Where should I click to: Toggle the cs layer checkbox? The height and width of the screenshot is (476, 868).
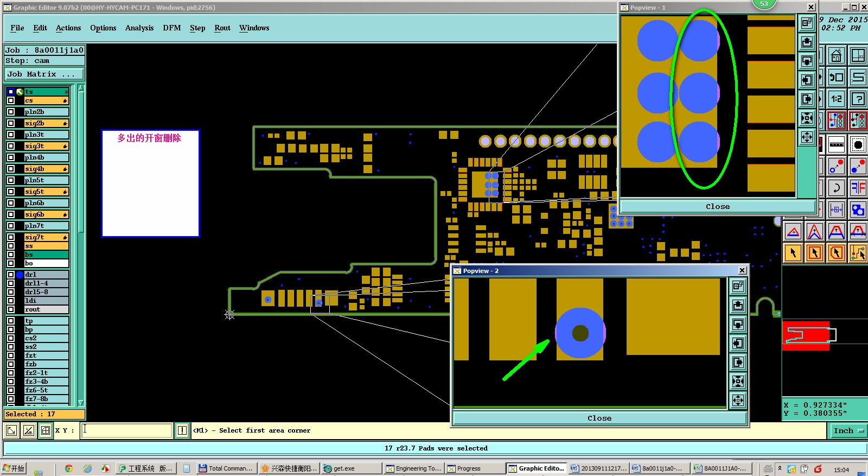coord(11,100)
